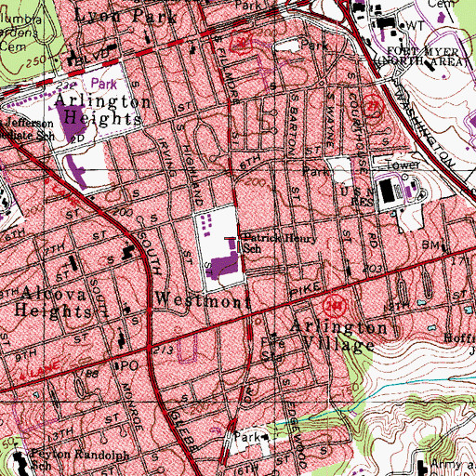Click the "Tower" label near Washington Blvd
The width and height of the screenshot is (476, 476).
tap(403, 165)
